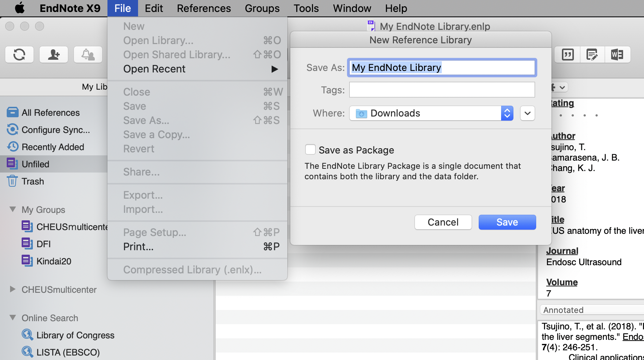This screenshot has width=644, height=360.
Task: Click the Share Library person icon
Action: 54,55
